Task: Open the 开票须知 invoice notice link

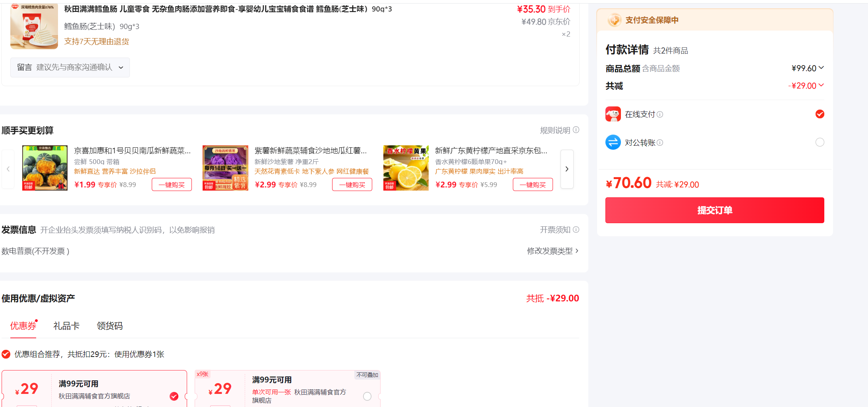Action: [x=555, y=230]
